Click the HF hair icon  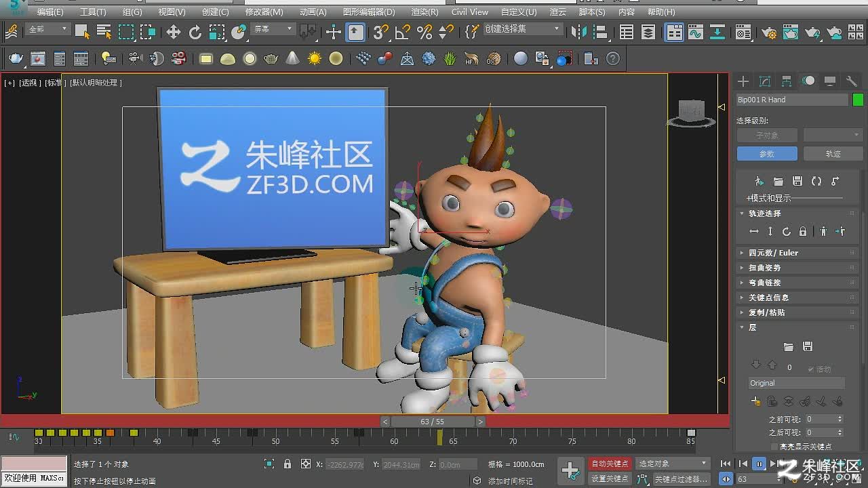471,59
